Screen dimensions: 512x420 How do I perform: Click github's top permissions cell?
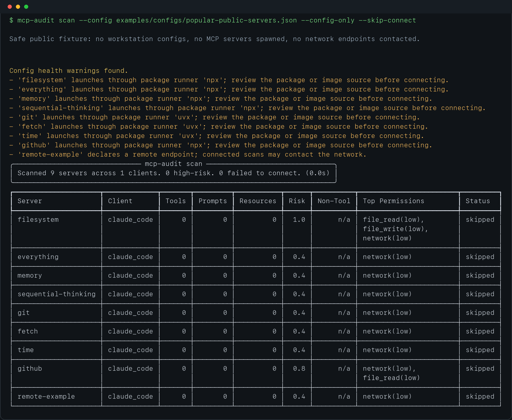(391, 373)
